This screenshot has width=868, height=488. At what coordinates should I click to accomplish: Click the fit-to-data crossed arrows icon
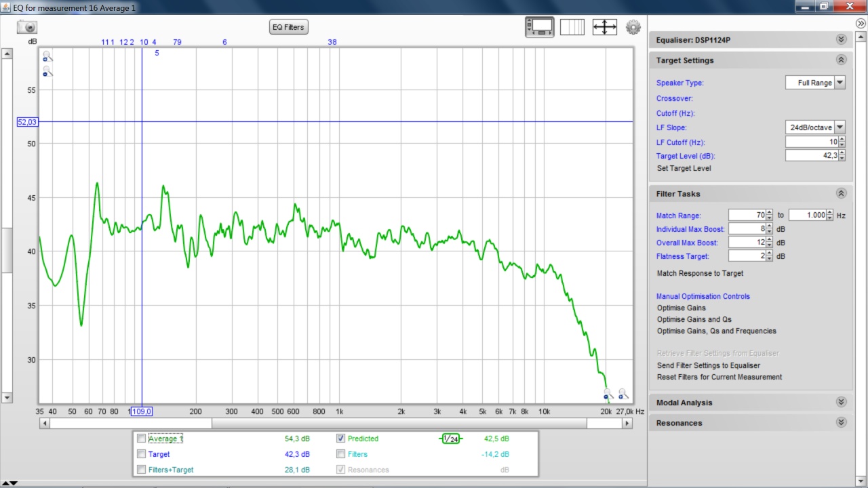[604, 27]
